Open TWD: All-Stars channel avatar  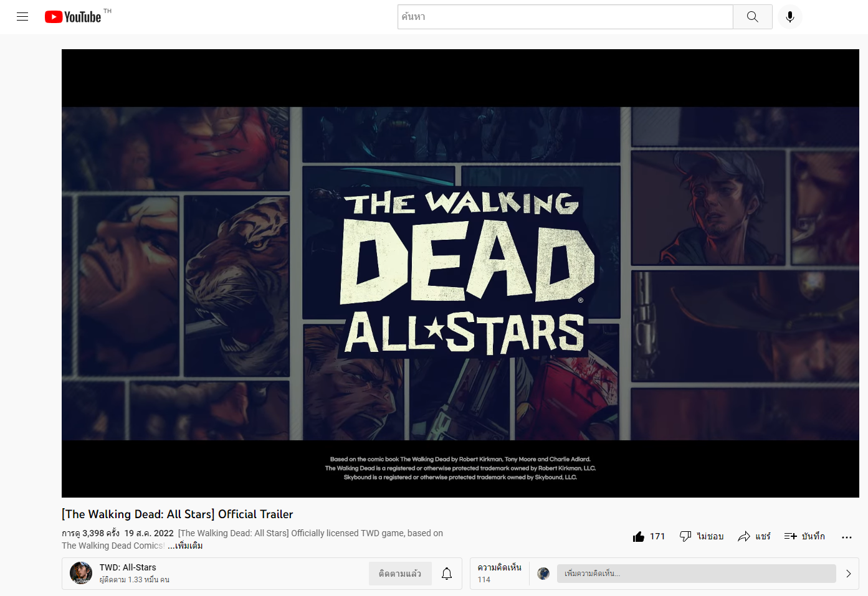[x=81, y=573]
